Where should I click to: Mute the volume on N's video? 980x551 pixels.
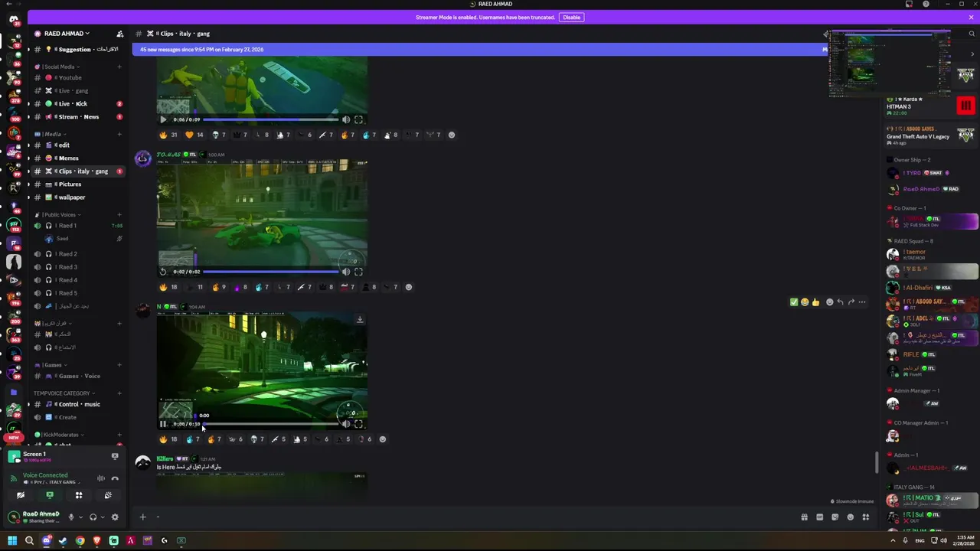click(x=345, y=424)
